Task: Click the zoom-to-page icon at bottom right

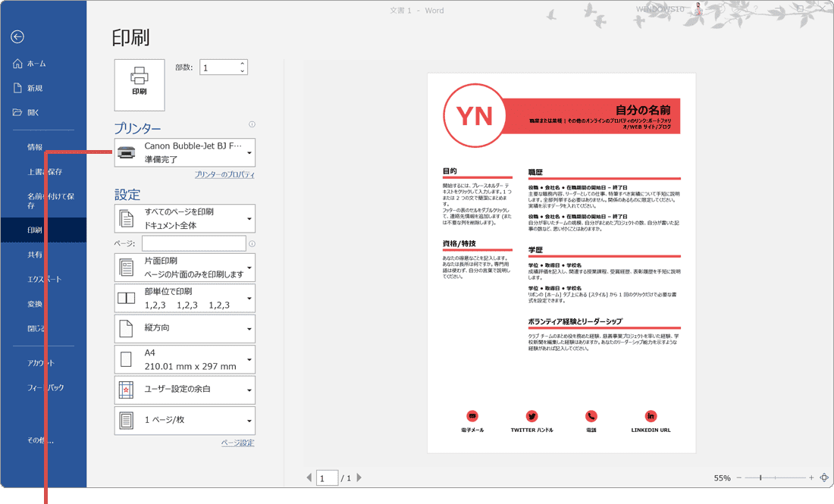Action: pos(823,477)
